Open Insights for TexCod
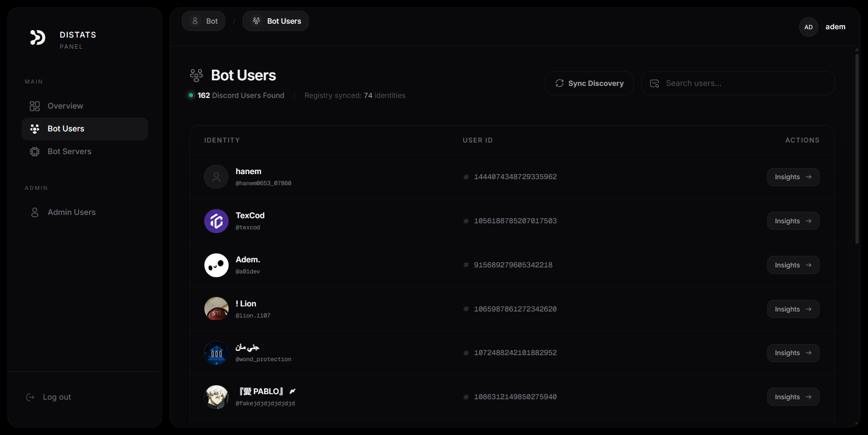This screenshot has width=868, height=435. point(792,221)
